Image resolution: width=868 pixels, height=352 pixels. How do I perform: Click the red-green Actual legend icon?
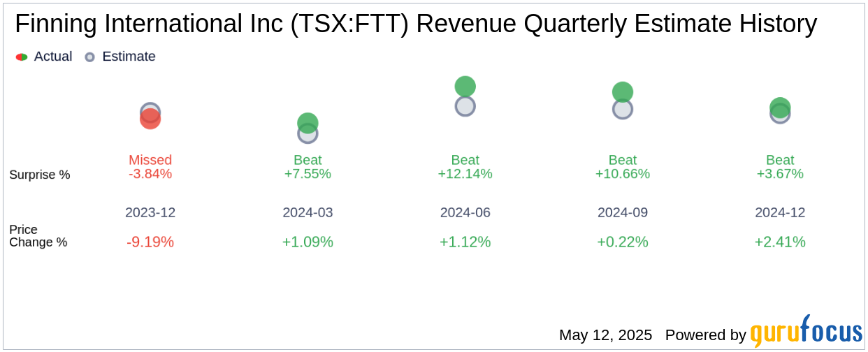pos(22,57)
